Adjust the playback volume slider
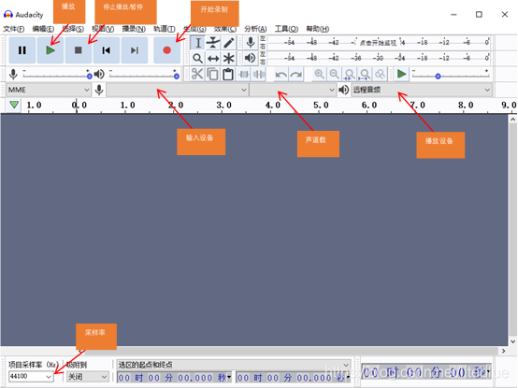Image resolution: width=518 pixels, height=388 pixels. pyautogui.click(x=143, y=75)
